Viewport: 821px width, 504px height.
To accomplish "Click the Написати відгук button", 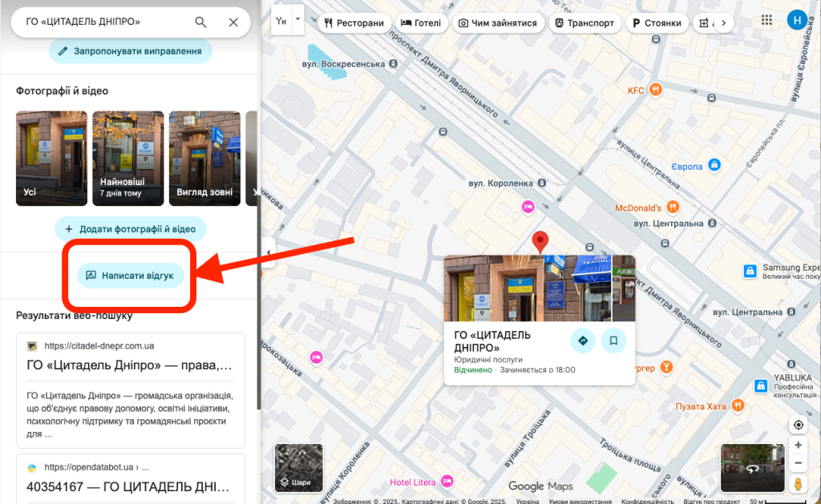I will point(131,276).
